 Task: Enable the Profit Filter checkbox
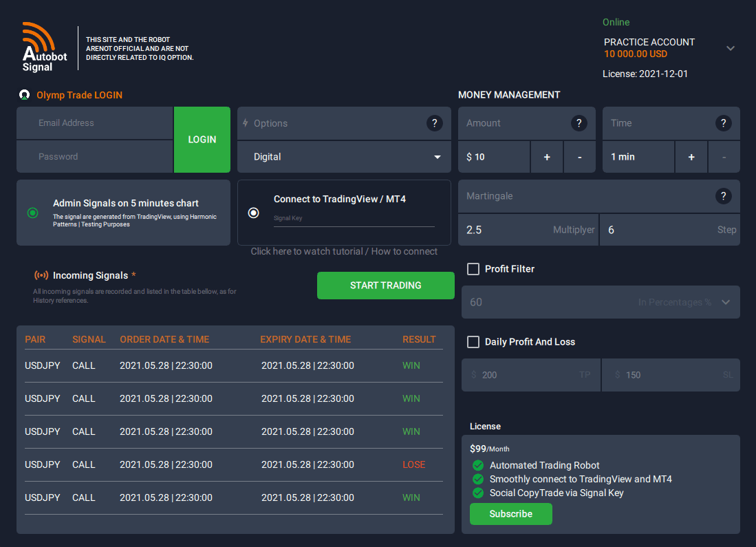click(473, 269)
